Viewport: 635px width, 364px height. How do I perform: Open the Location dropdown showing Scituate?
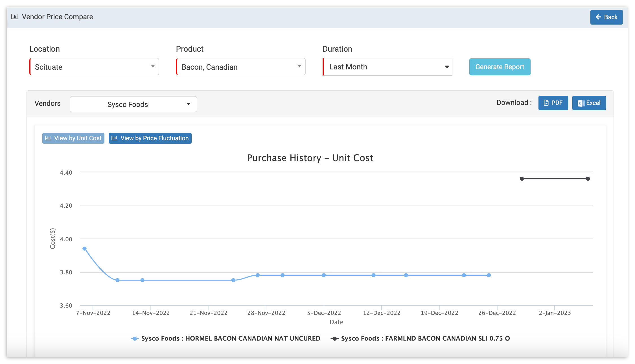pyautogui.click(x=94, y=67)
